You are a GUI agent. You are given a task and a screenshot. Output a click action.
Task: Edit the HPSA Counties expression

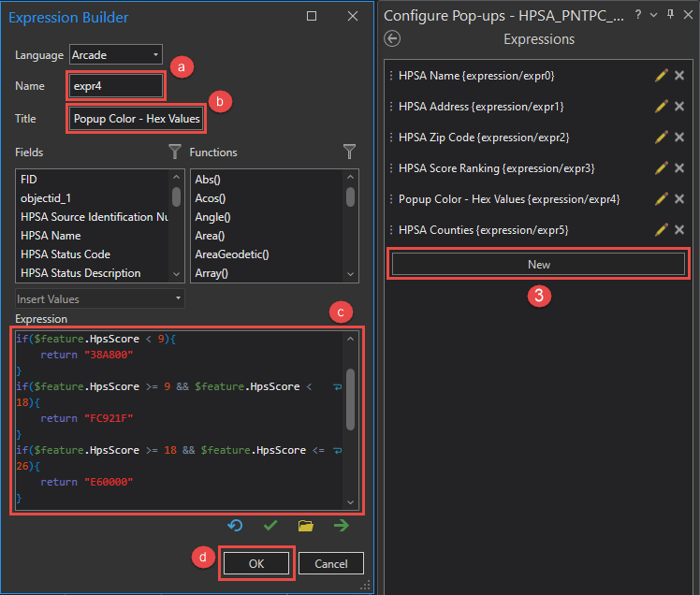[661, 229]
